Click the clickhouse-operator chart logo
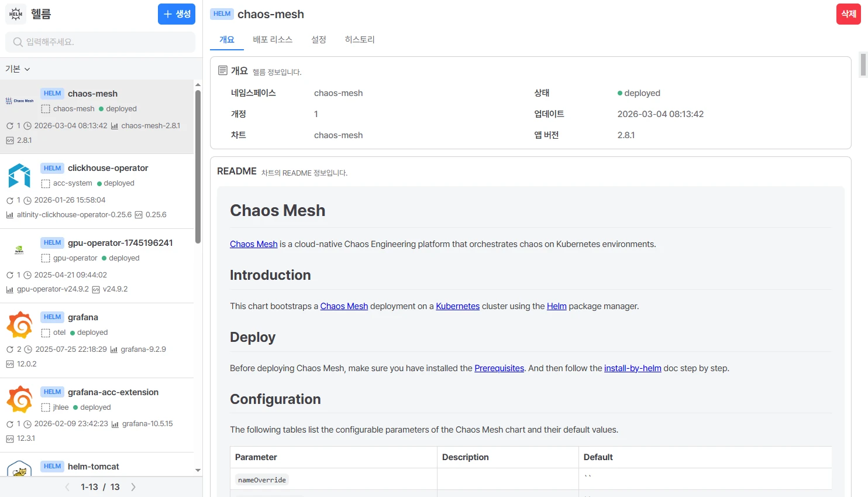 click(19, 176)
